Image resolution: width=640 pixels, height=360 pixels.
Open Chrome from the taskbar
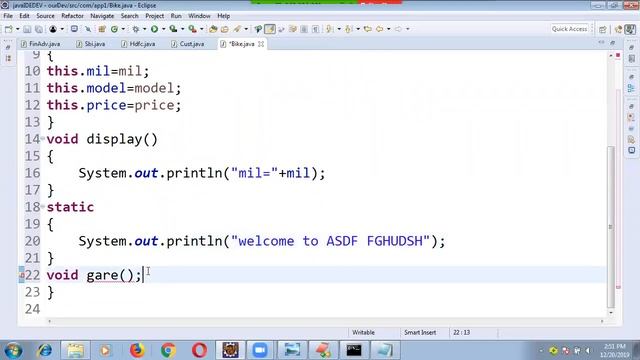pyautogui.click(x=168, y=350)
